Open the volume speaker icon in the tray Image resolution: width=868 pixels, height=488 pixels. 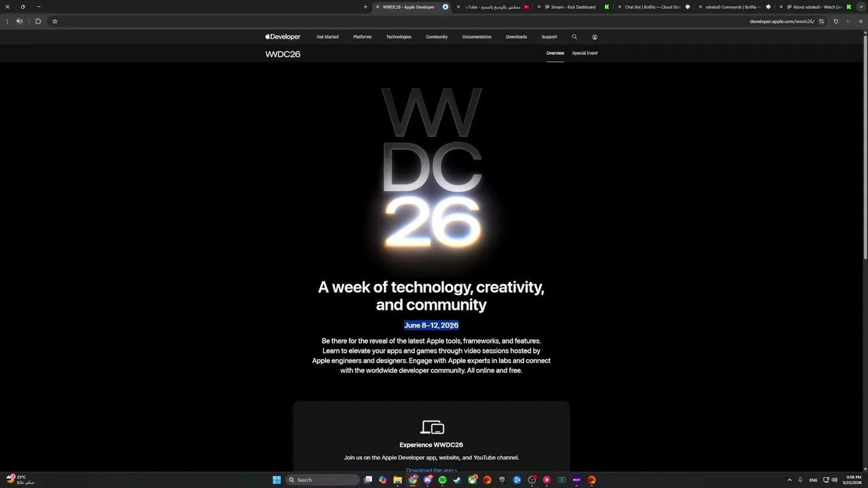click(x=834, y=480)
